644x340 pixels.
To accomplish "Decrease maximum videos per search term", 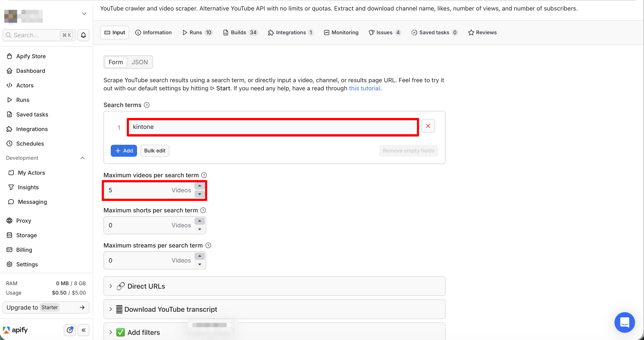I will [x=200, y=194].
